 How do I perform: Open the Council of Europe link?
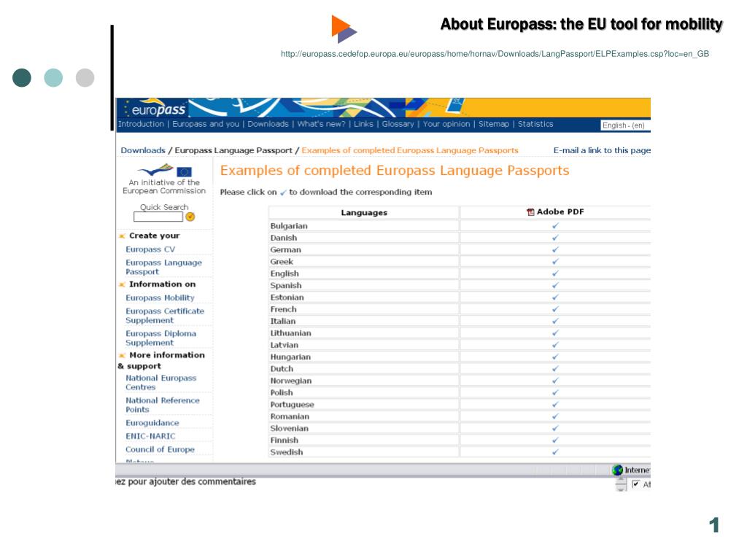tap(160, 449)
